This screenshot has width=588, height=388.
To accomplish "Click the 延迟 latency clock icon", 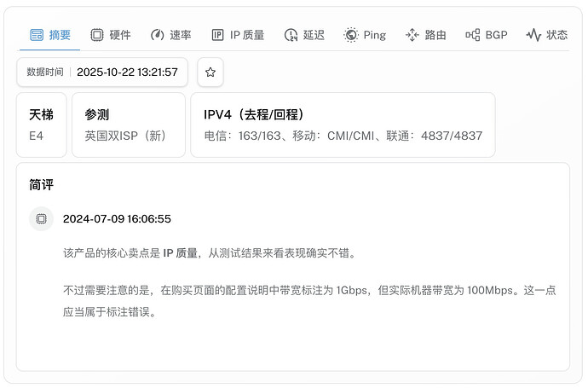I will [291, 35].
